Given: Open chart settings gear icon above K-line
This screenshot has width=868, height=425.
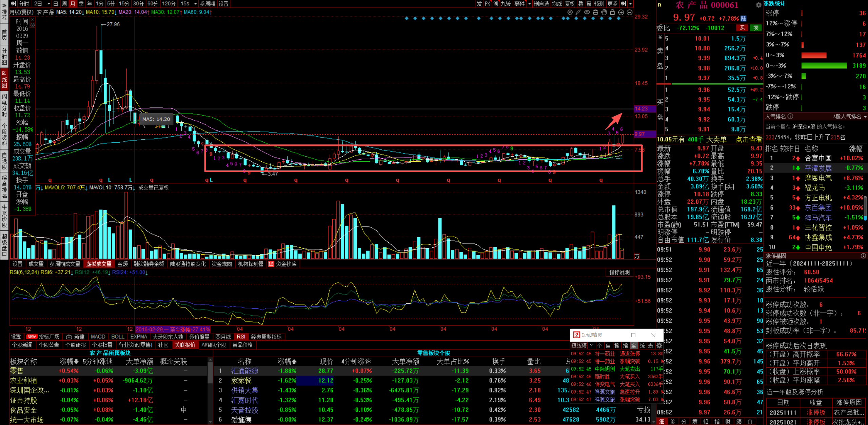Looking at the screenshot, I should 570,12.
